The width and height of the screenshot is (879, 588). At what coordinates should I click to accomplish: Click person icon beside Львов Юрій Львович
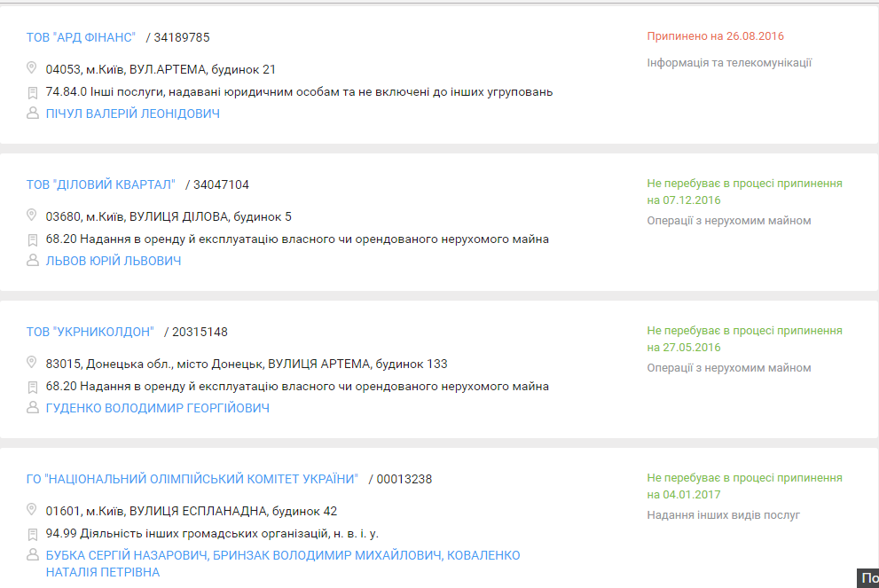point(33,261)
